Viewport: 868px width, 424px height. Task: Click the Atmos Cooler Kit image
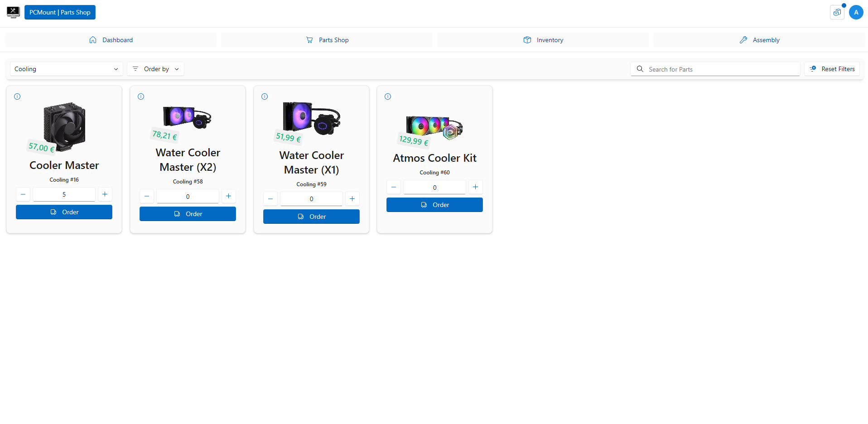tap(434, 127)
